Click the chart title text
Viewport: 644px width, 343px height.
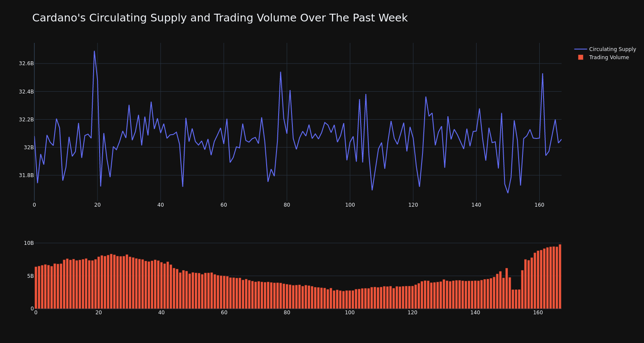(x=220, y=18)
